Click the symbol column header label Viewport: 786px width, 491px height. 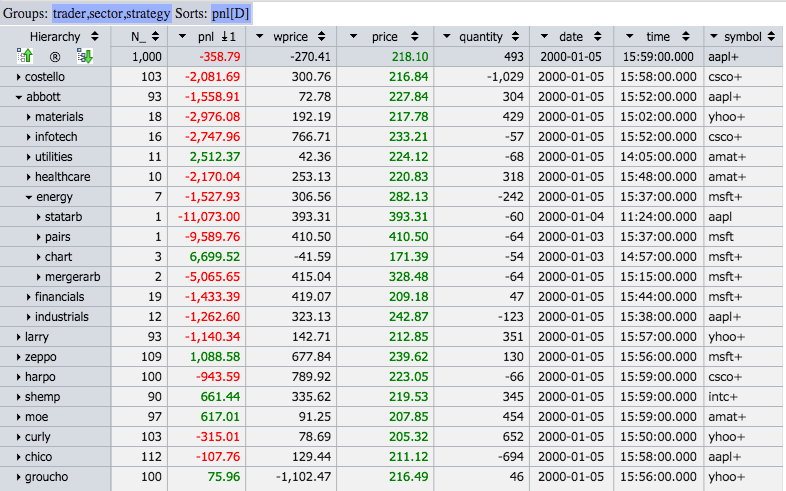tap(743, 37)
